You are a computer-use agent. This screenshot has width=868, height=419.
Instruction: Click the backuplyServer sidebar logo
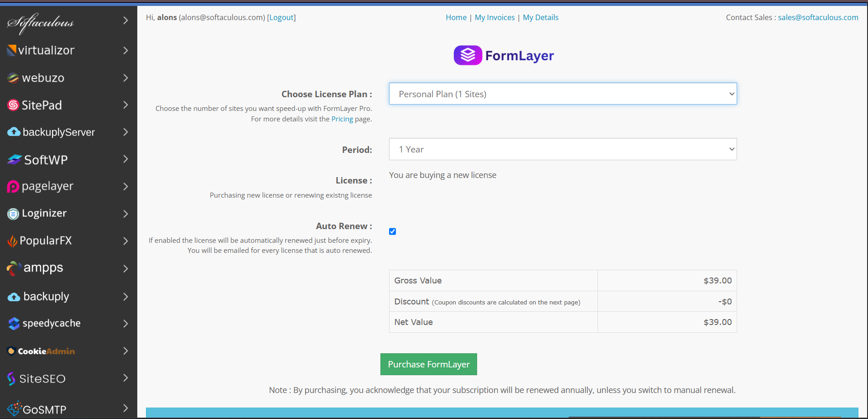pos(51,132)
